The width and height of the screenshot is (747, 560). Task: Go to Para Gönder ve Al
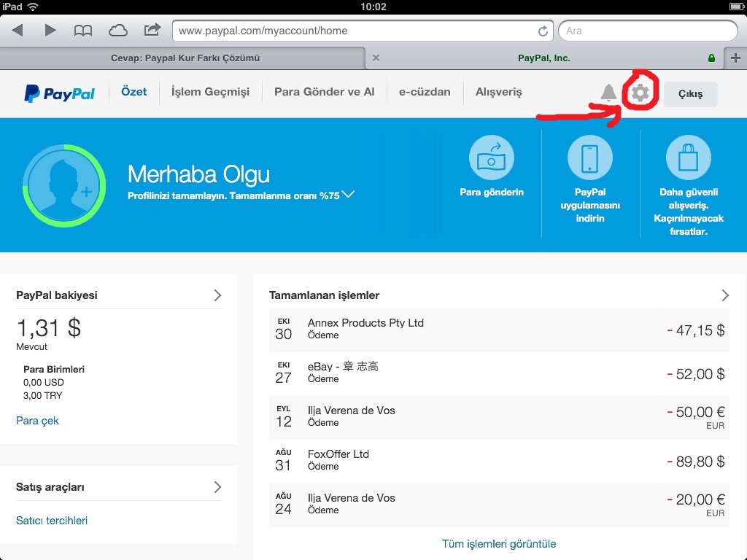pos(324,92)
